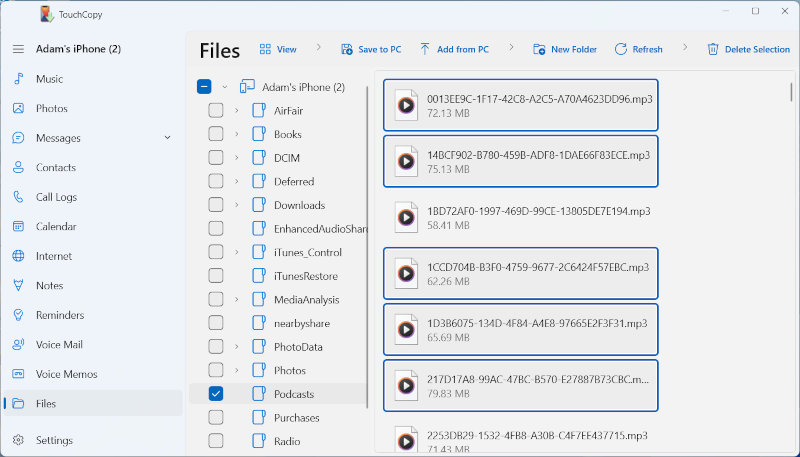Collapse the Adam's iPhone (2) tree node
This screenshot has height=457, width=800.
pyautogui.click(x=224, y=87)
